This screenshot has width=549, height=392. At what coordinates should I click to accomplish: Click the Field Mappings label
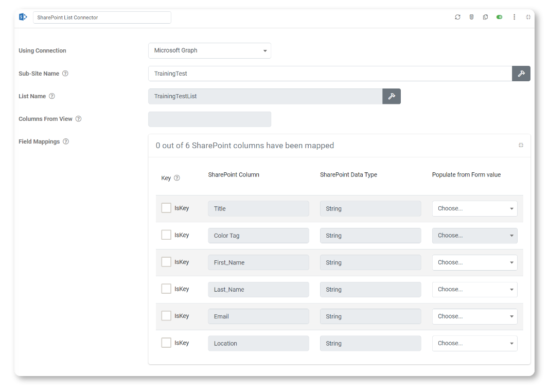39,141
